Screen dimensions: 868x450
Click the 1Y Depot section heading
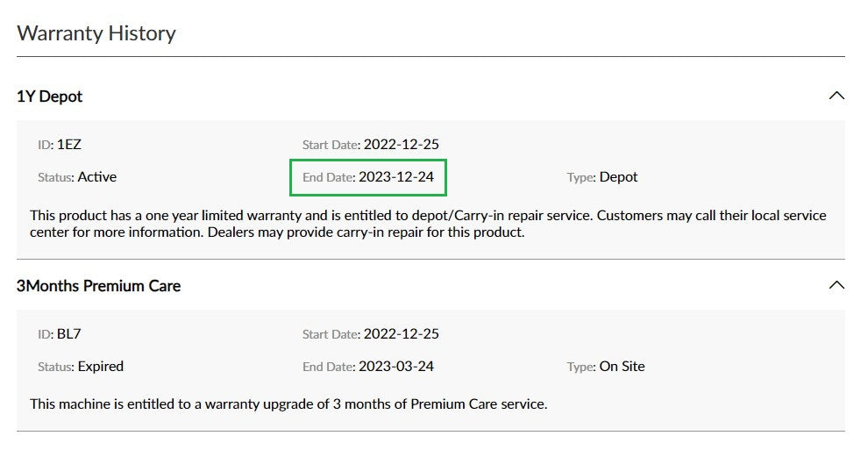[50, 96]
